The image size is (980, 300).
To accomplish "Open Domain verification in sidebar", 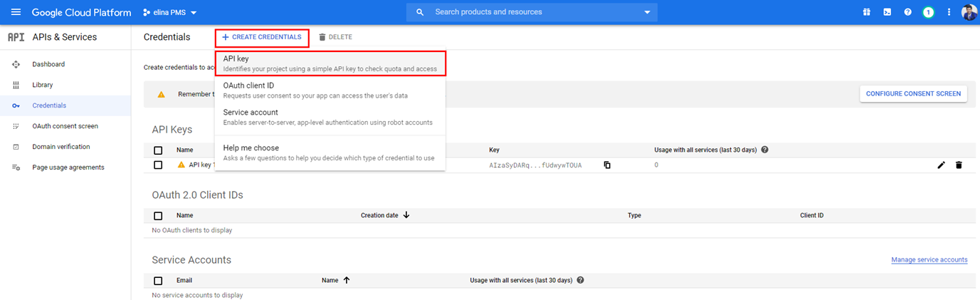I will tap(65, 147).
